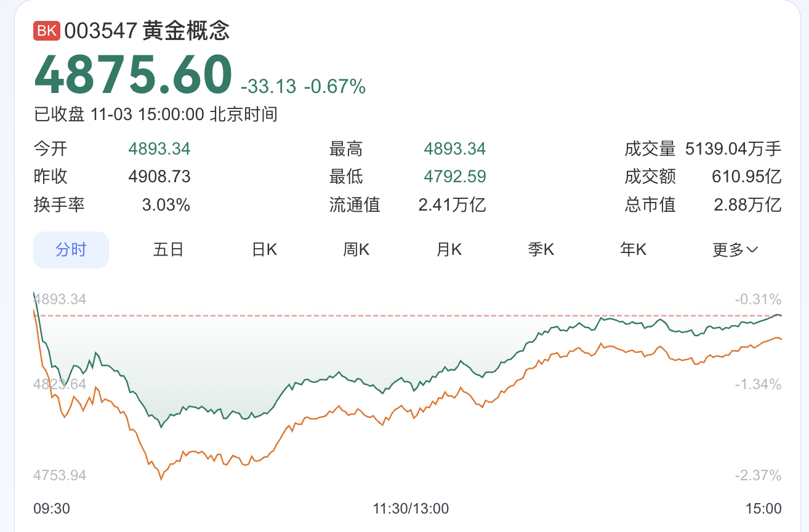Click the 11:30/13:00 time axis label
Screen dimensions: 809x532
[411, 509]
